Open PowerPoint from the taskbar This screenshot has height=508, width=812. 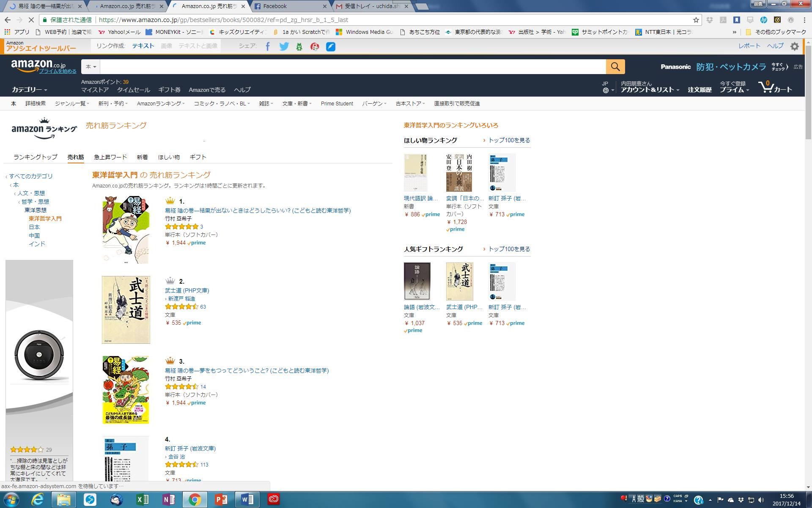[221, 500]
